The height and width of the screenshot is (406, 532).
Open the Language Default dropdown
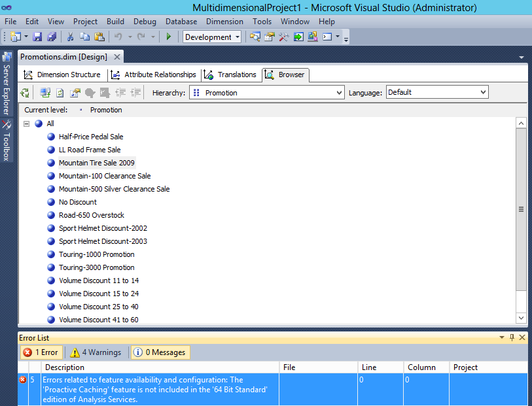point(437,92)
